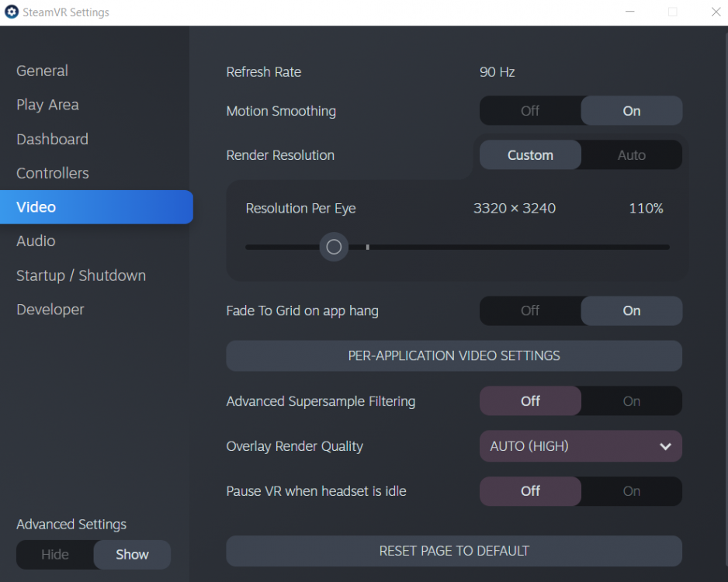
Task: Click Reset Page To Default
Action: [454, 550]
